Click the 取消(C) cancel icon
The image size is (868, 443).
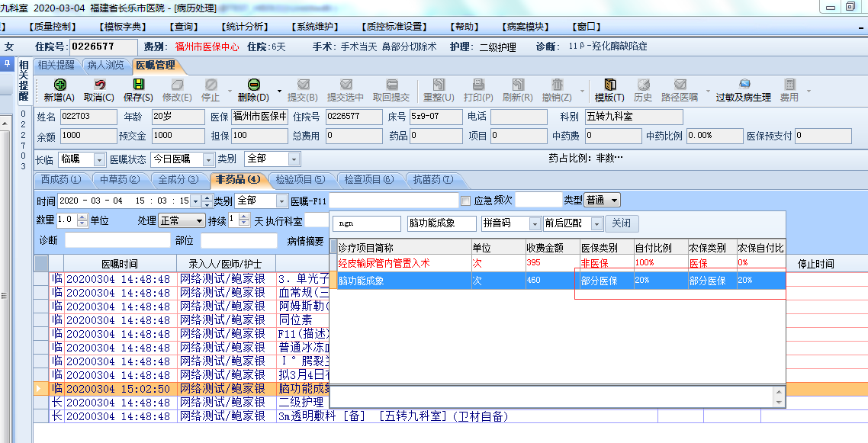pos(100,85)
